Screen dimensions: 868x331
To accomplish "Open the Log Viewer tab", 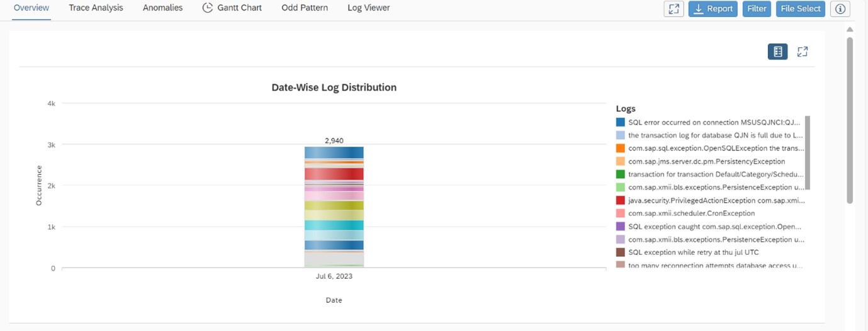I will 369,8.
